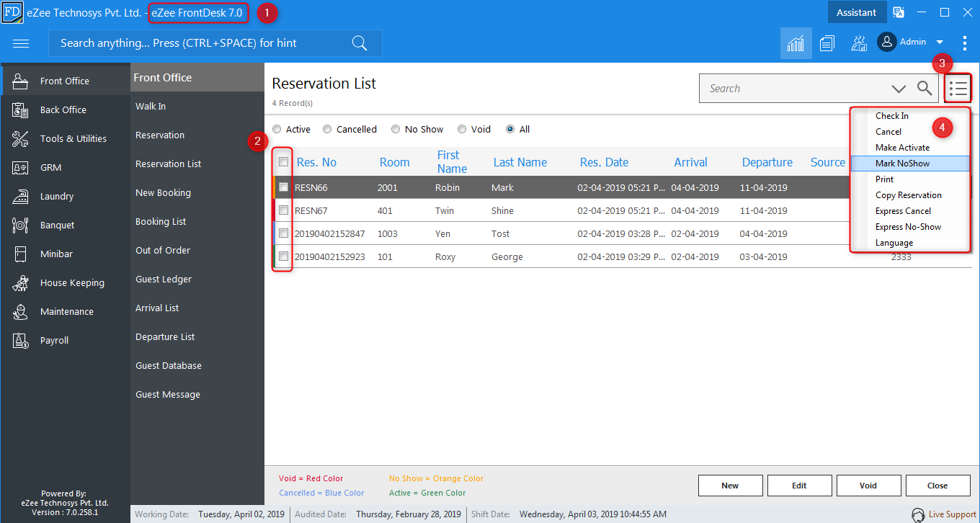This screenshot has height=523, width=980.
Task: Open Back Office module icon
Action: point(20,109)
